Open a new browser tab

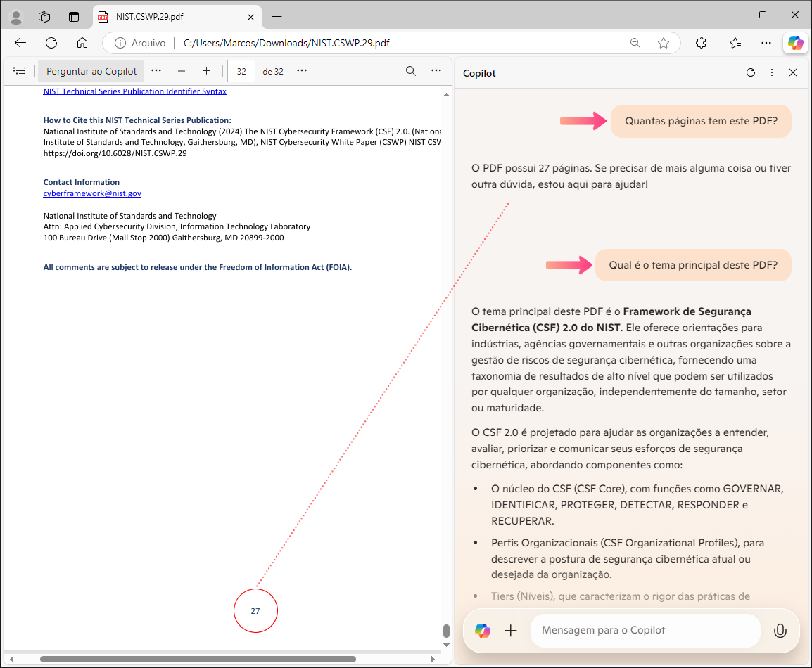click(277, 17)
